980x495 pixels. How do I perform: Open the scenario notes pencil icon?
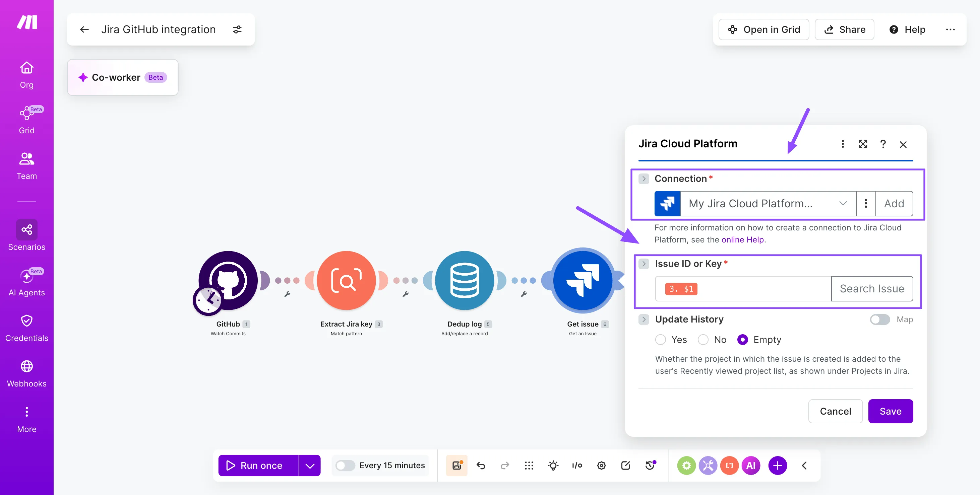coord(625,465)
